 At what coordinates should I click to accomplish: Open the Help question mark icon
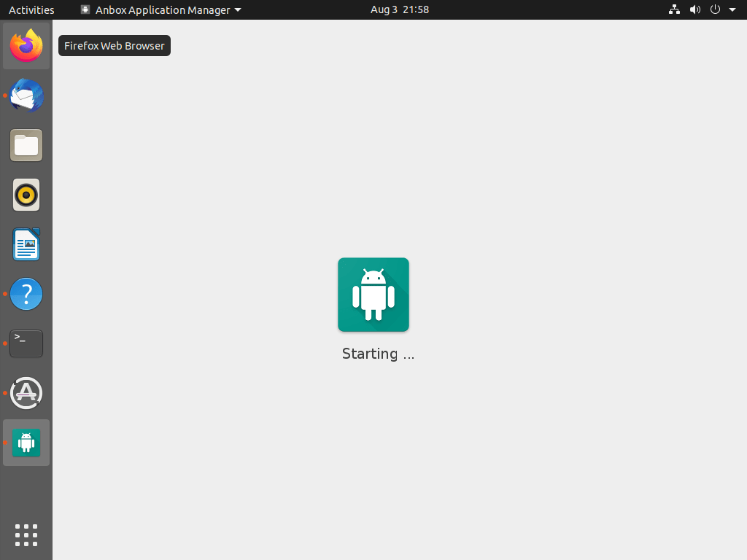click(26, 294)
